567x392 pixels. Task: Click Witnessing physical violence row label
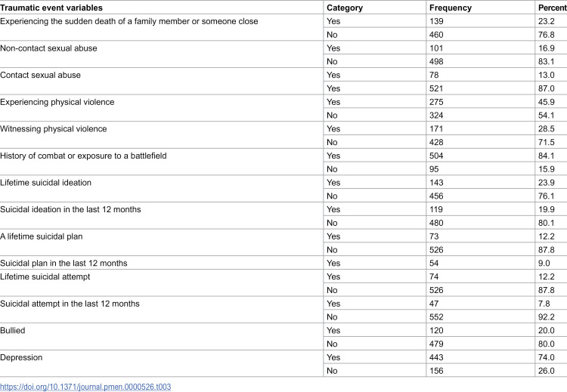coord(54,129)
